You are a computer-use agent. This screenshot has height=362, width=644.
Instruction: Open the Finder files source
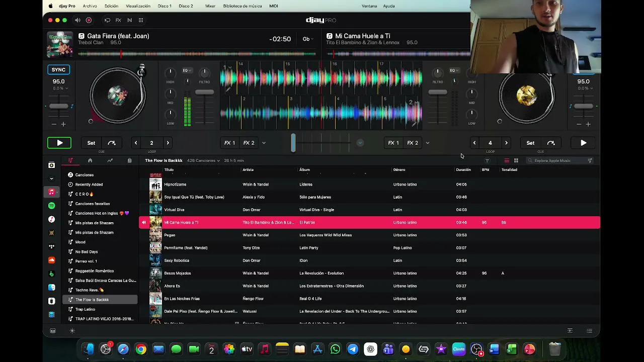click(51, 287)
